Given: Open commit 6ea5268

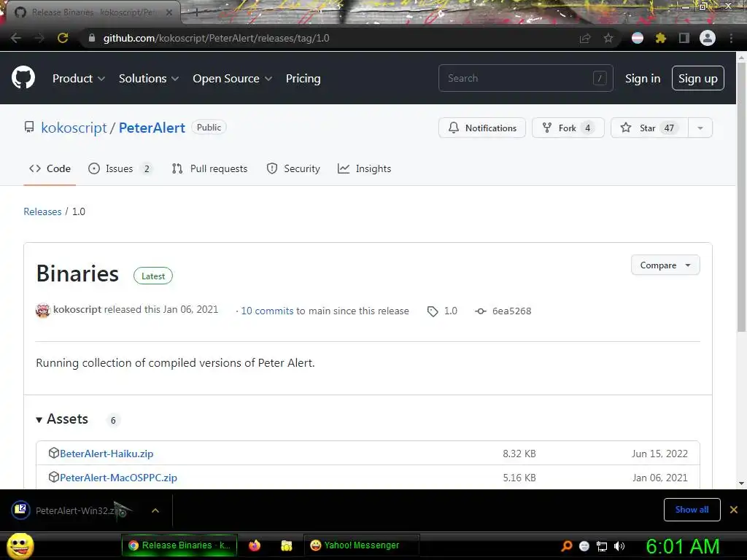Looking at the screenshot, I should [x=511, y=311].
